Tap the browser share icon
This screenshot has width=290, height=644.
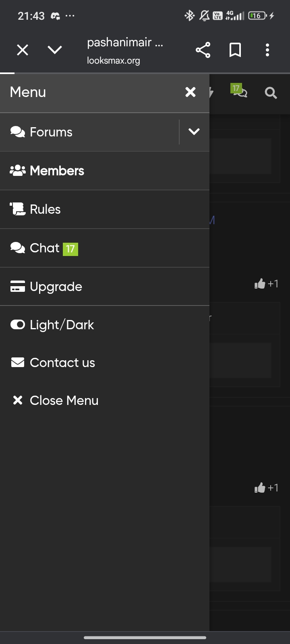[203, 50]
